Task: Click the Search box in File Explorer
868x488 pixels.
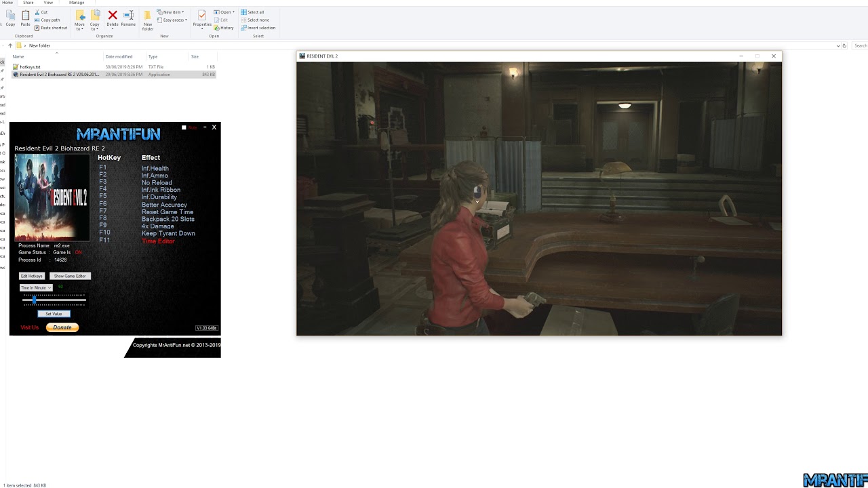Action: tap(860, 45)
